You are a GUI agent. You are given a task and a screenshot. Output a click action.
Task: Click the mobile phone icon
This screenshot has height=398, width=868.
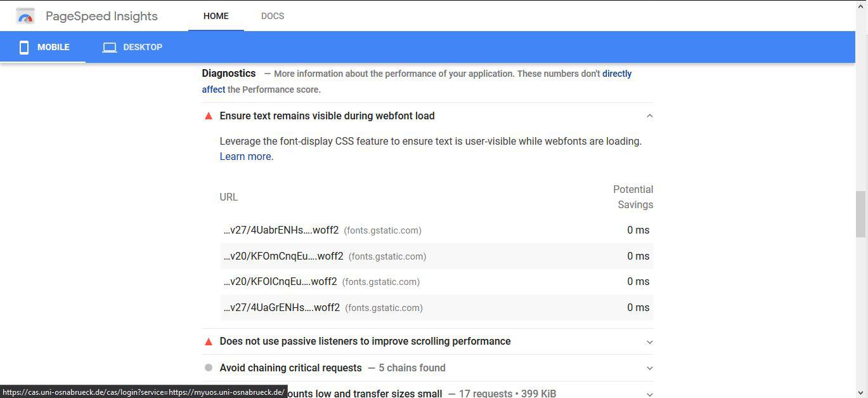(x=24, y=47)
